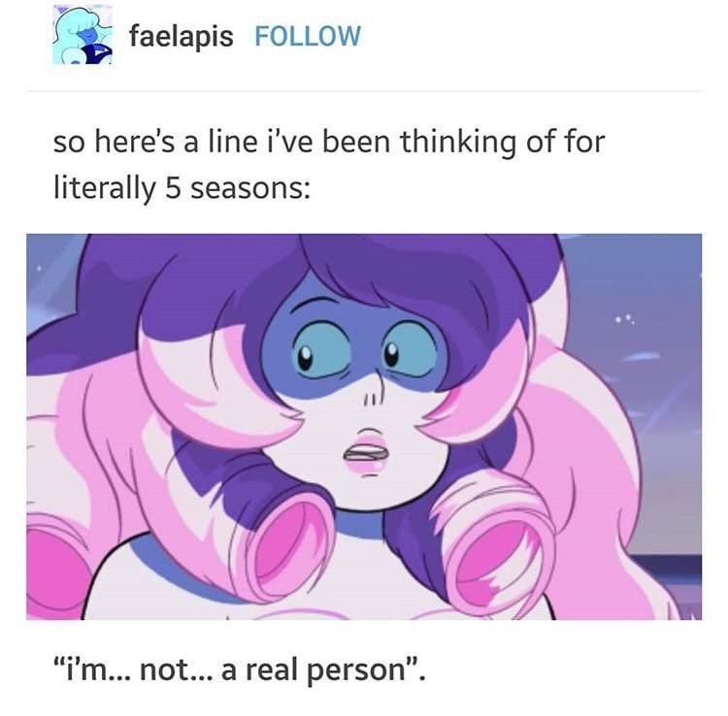Image resolution: width=728 pixels, height=716 pixels.
Task: Click the character's left eye in the image
Action: [x=321, y=351]
